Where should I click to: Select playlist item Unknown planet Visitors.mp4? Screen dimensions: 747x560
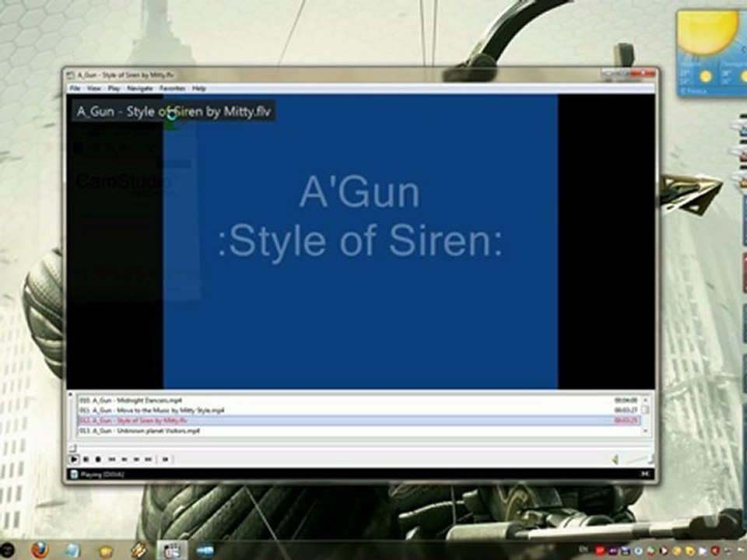(359, 431)
